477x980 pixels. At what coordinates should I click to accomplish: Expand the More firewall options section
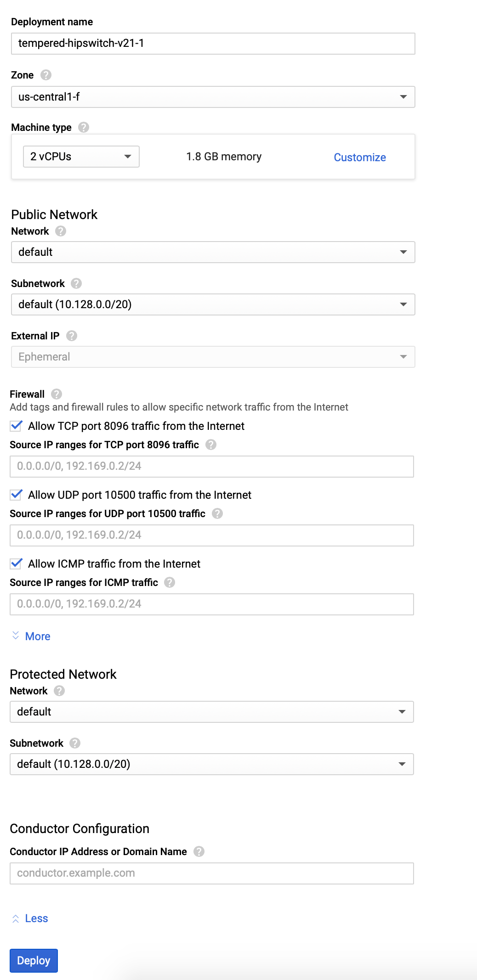[37, 636]
